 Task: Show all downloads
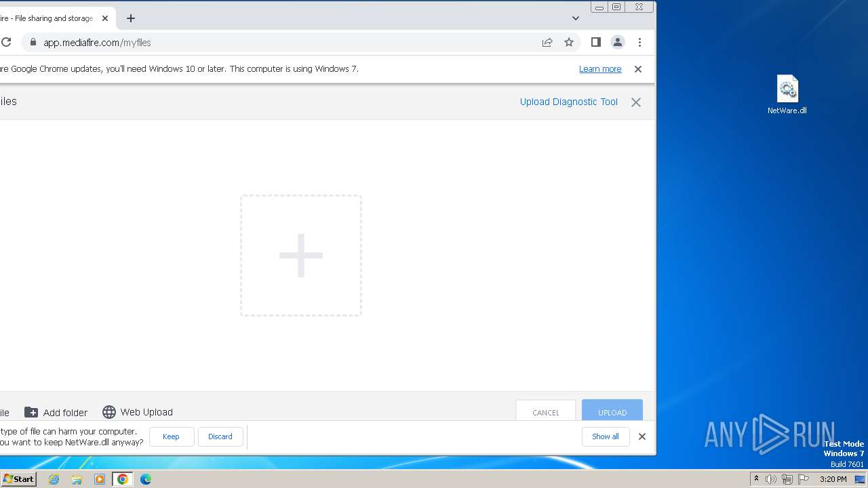[606, 436]
